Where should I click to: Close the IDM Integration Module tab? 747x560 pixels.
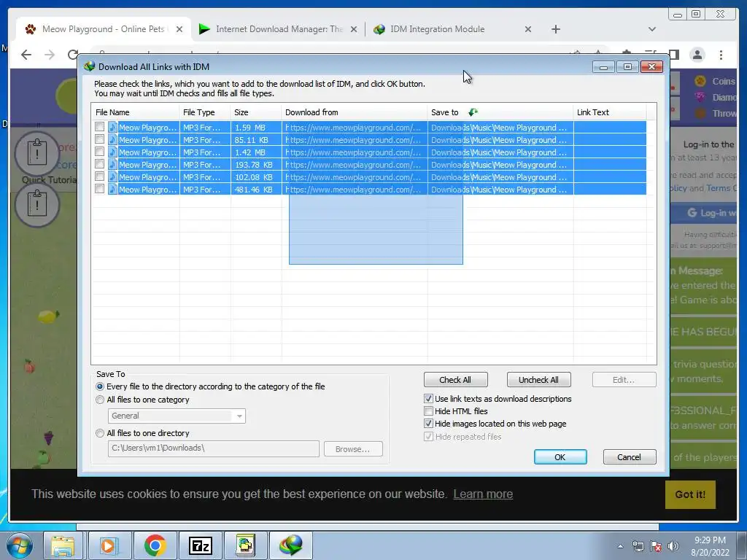tap(528, 29)
